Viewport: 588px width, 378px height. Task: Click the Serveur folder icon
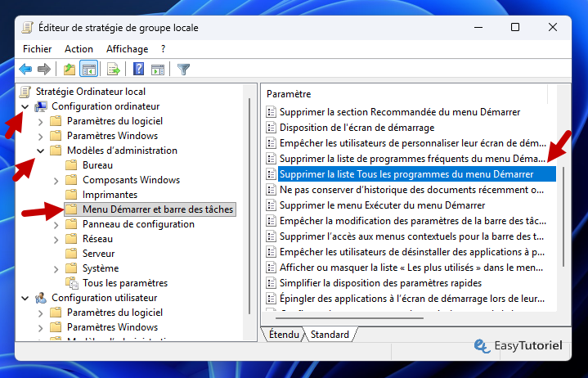[x=71, y=254]
